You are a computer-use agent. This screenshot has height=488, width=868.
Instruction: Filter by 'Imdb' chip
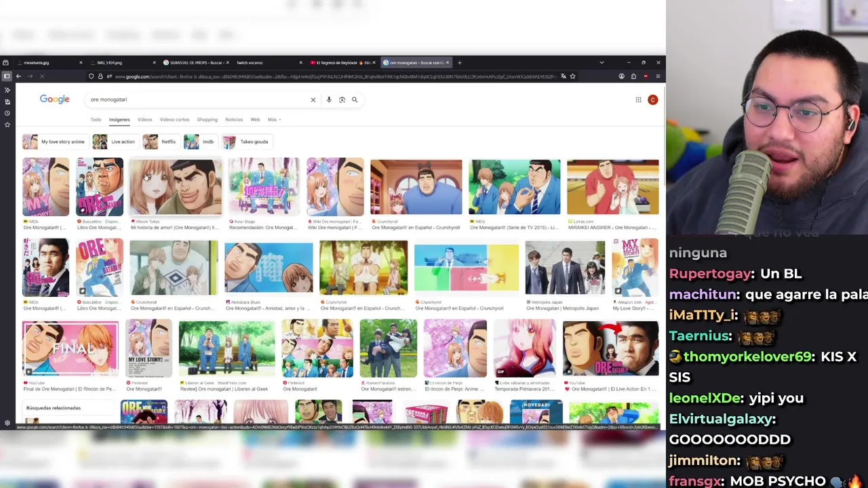pos(200,142)
